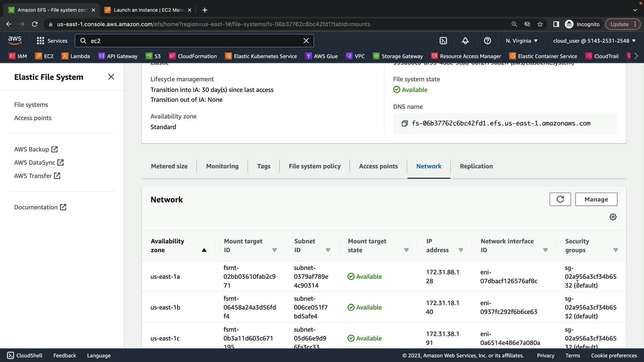Image resolution: width=644 pixels, height=362 pixels.
Task: Expand the N. Virginia region dropdown
Action: point(522,41)
